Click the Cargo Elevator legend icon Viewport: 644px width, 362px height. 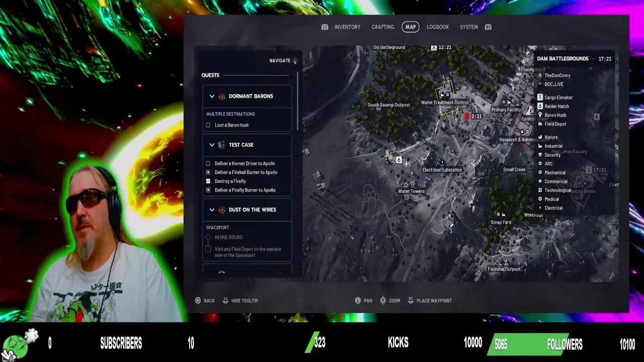coord(540,98)
